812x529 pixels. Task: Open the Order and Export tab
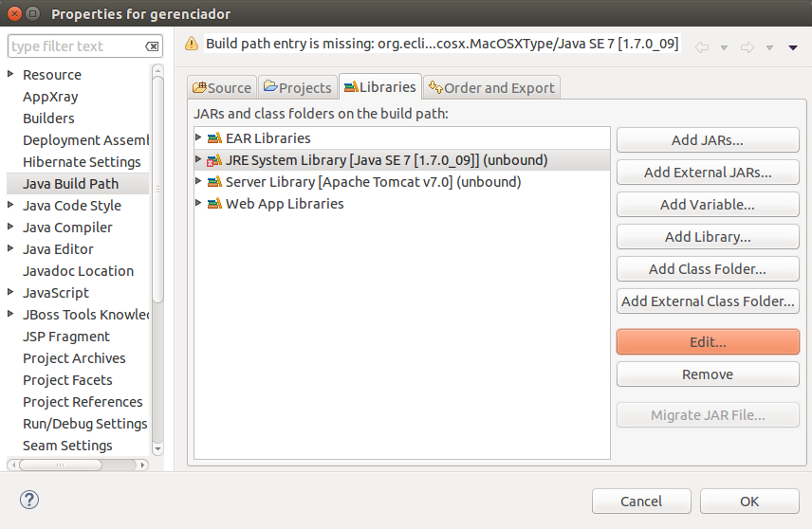pyautogui.click(x=491, y=87)
